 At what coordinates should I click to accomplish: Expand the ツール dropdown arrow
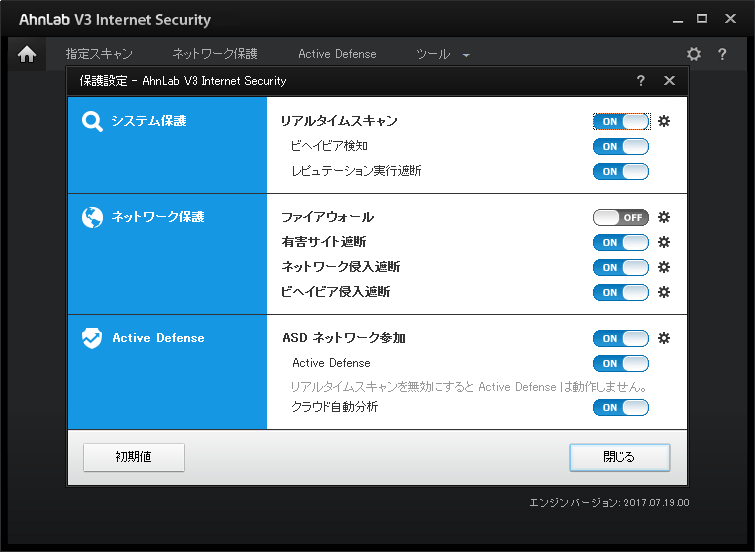coord(466,55)
